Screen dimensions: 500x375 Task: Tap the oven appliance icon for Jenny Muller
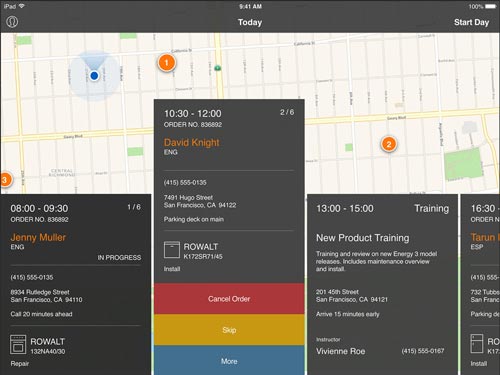pos(18,344)
